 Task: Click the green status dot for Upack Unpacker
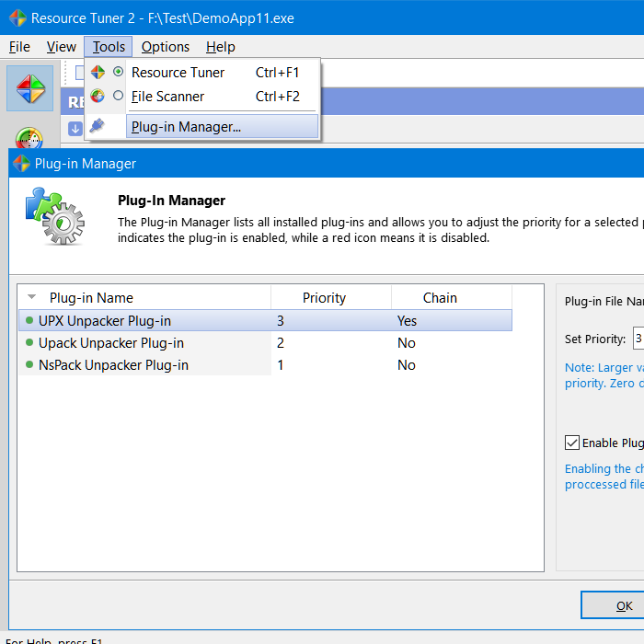[x=29, y=342]
